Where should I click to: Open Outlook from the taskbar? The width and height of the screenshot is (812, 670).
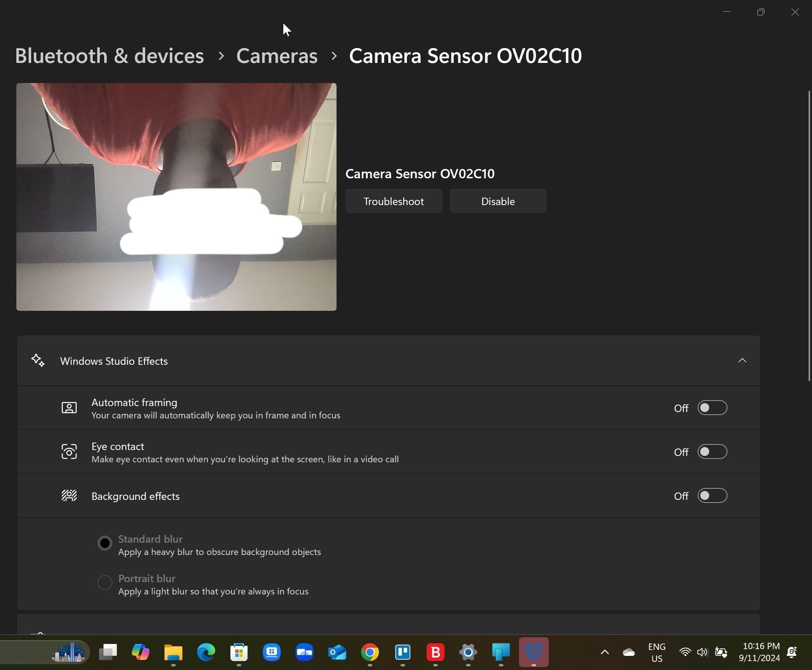337,652
